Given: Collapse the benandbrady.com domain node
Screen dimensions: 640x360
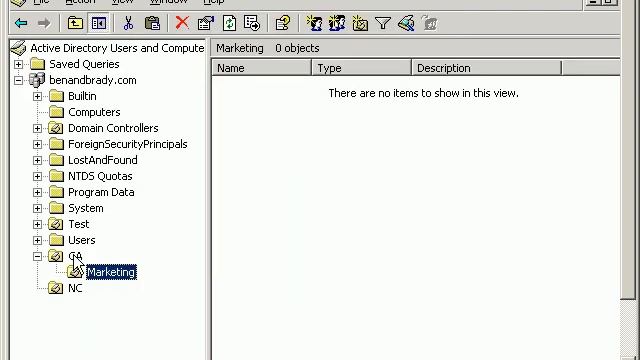Looking at the screenshot, I should 18,80.
